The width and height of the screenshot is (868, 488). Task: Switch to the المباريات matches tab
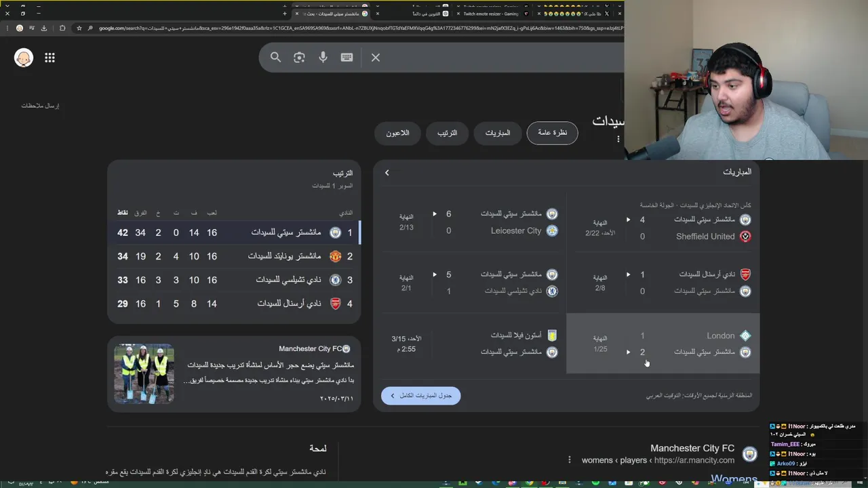[x=497, y=133]
